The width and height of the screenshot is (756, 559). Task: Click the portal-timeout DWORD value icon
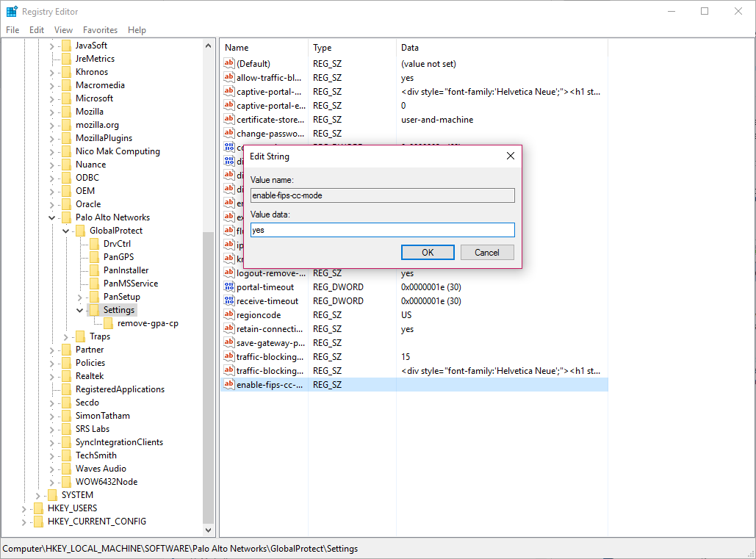coord(228,287)
